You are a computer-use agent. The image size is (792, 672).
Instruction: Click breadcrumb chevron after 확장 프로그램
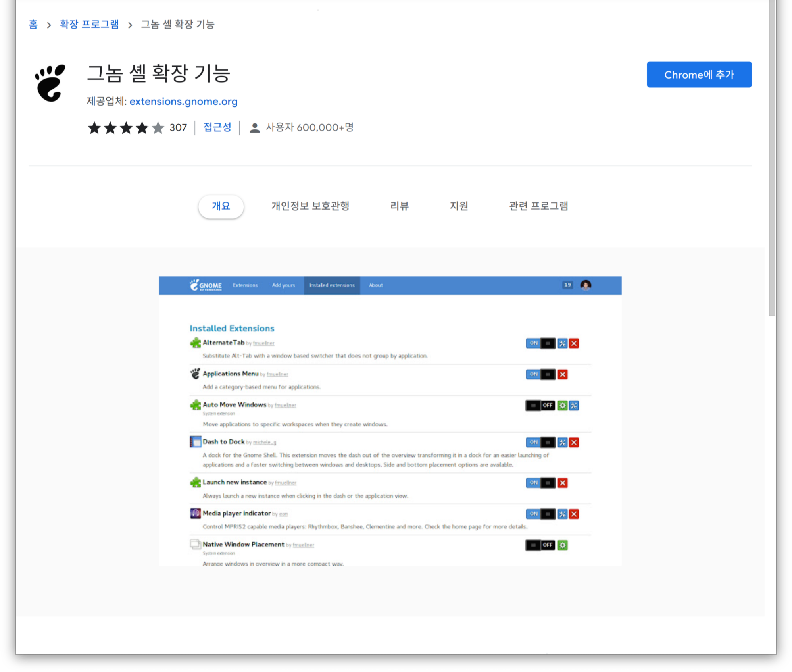pos(130,25)
